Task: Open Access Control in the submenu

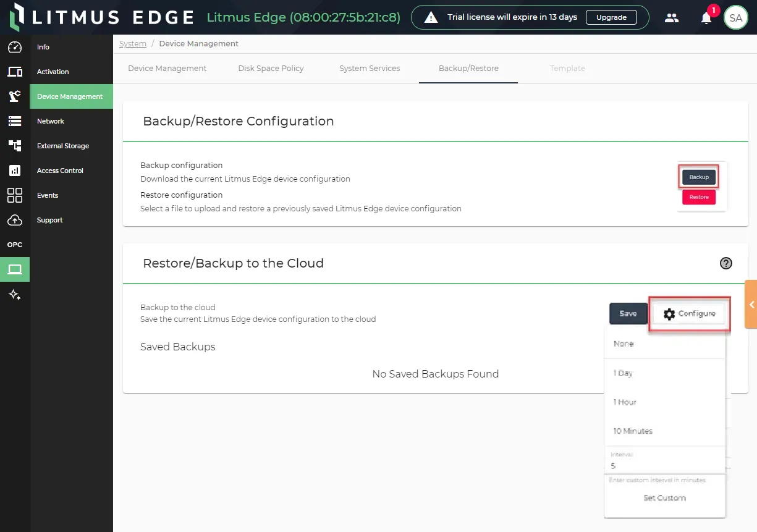Action: (72, 171)
